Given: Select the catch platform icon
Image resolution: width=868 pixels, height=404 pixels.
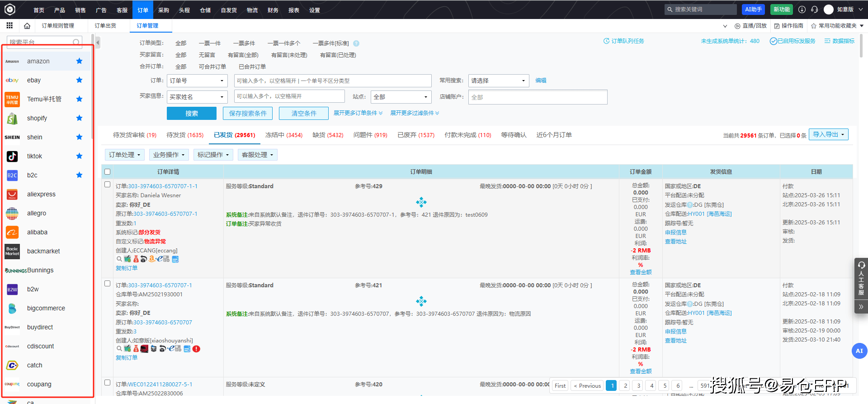Looking at the screenshot, I should point(12,365).
